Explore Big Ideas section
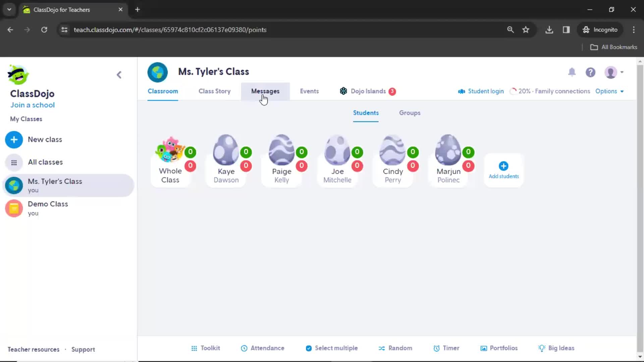Viewport: 644px width, 362px height. (x=556, y=348)
